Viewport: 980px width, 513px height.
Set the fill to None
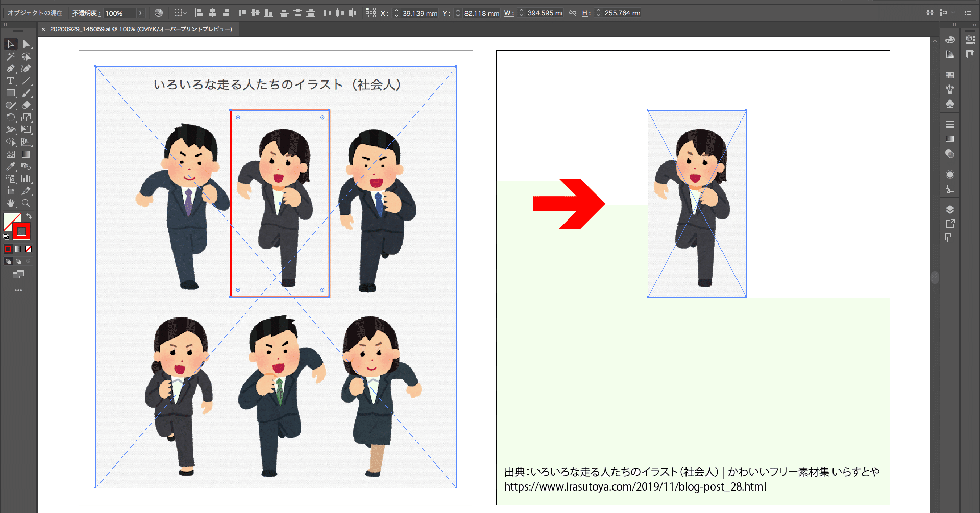click(x=28, y=249)
